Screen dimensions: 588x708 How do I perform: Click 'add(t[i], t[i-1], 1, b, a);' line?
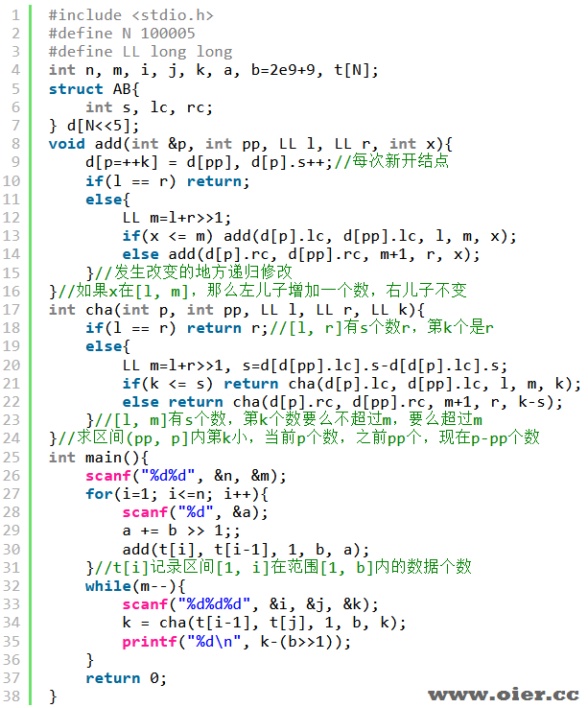click(x=246, y=549)
